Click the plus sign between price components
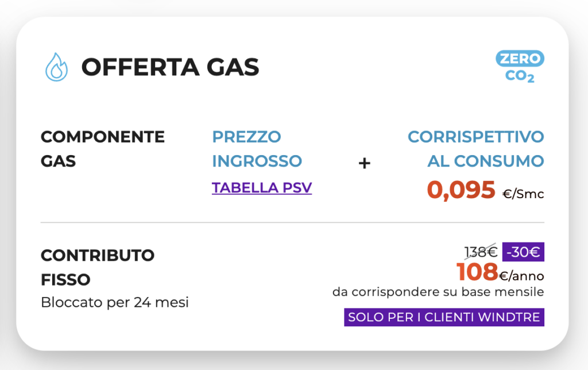Screen dimensions: 588x370 click(364, 163)
